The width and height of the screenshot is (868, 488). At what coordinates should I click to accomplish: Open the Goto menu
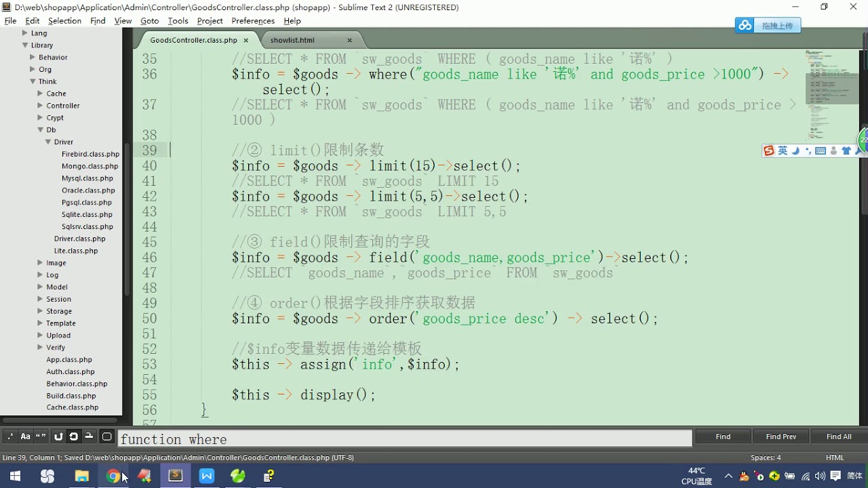point(149,21)
